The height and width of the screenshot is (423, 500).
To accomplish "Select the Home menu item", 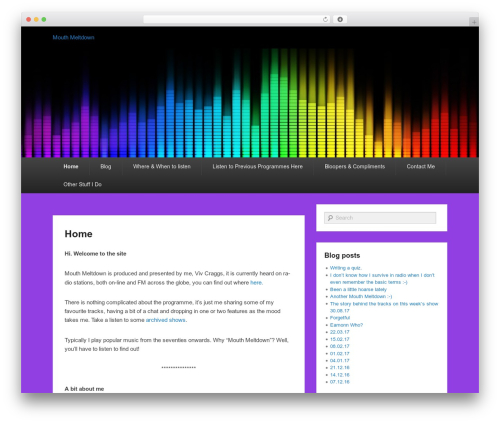I will pyautogui.click(x=71, y=166).
